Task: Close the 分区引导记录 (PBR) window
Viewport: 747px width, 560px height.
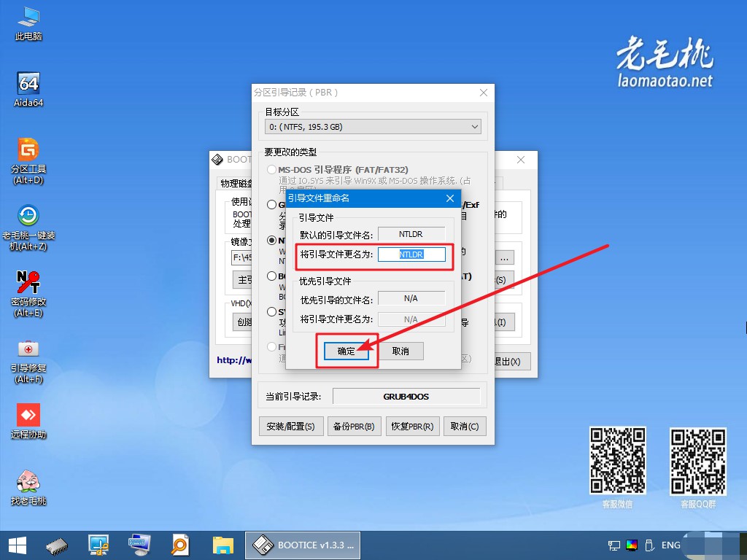Action: click(483, 93)
